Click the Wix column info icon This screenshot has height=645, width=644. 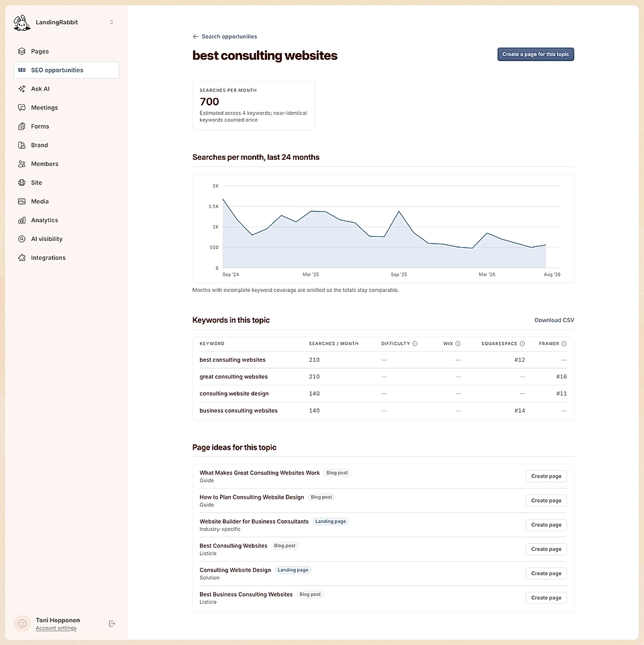click(458, 344)
